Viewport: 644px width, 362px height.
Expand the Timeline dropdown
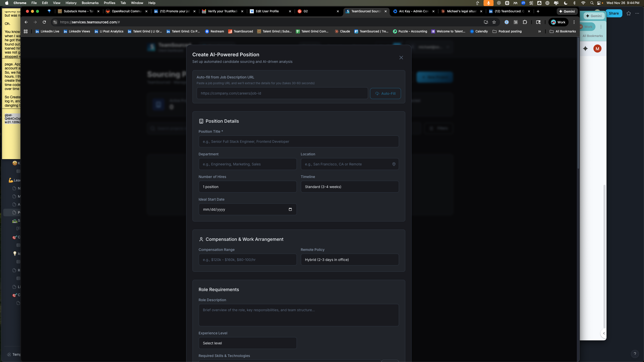(349, 187)
